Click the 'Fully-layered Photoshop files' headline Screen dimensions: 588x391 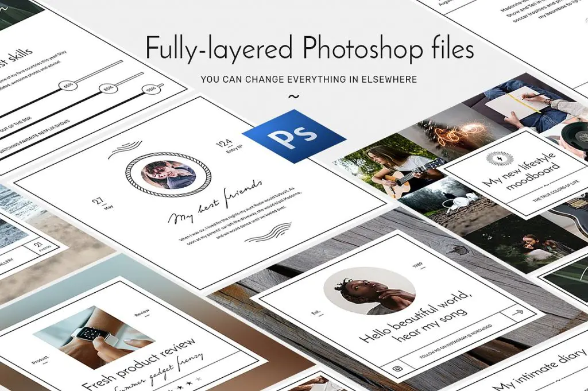point(310,48)
